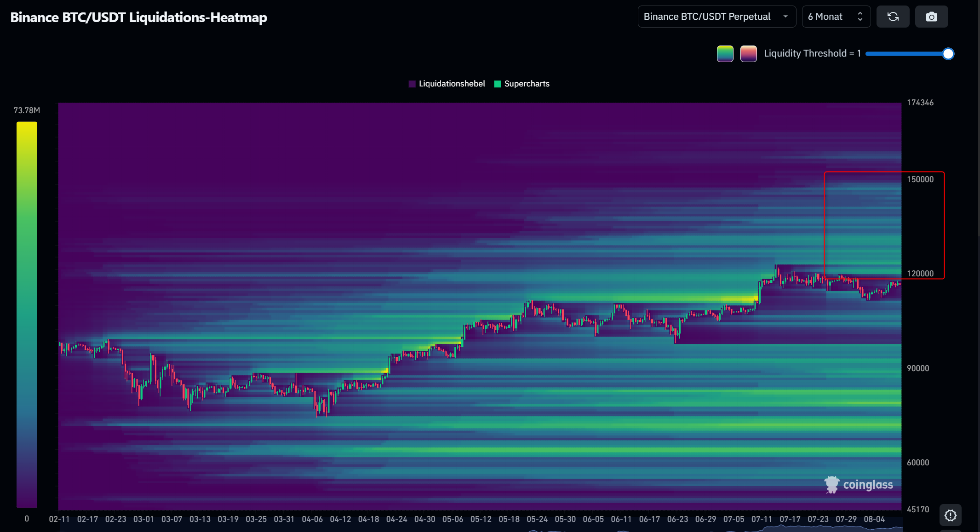
Task: Select the pink-purple heatmap color theme
Action: [748, 54]
